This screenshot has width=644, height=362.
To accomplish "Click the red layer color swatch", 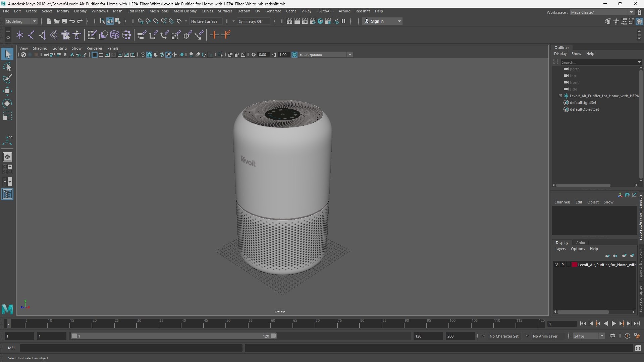I will pos(575,265).
